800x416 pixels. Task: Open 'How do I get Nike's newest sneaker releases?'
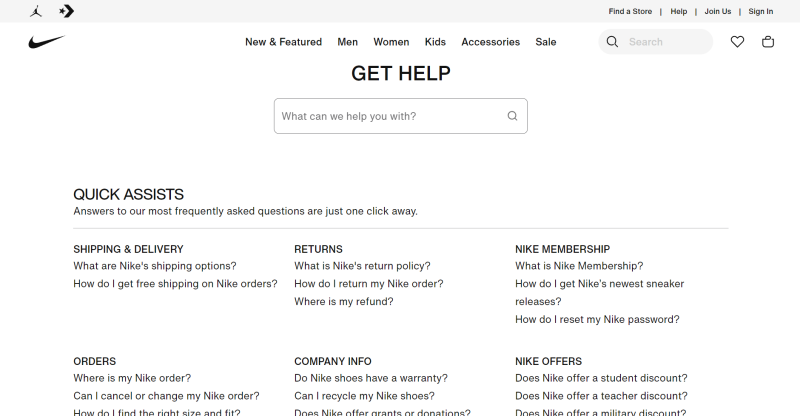pyautogui.click(x=599, y=292)
